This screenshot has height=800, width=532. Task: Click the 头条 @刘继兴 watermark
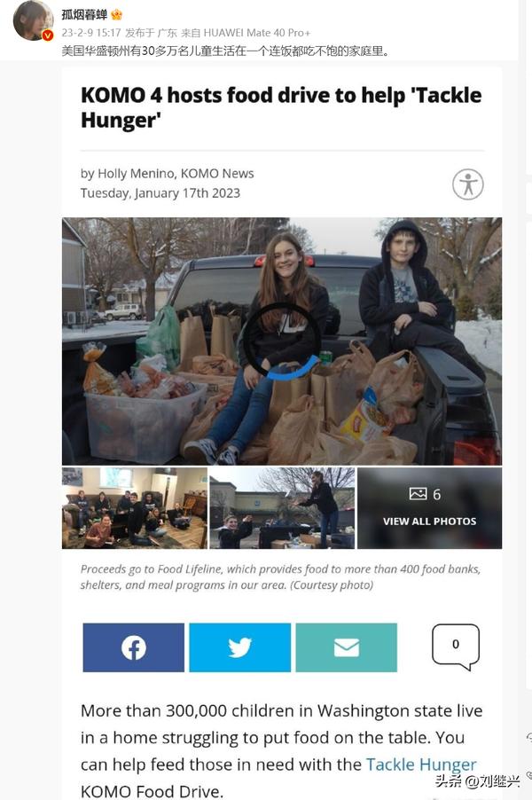click(477, 780)
